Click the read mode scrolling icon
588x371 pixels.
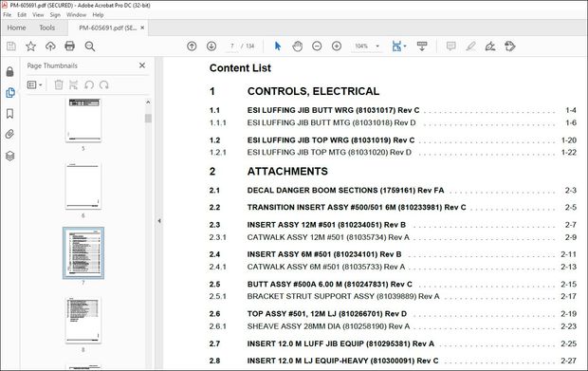[x=422, y=46]
